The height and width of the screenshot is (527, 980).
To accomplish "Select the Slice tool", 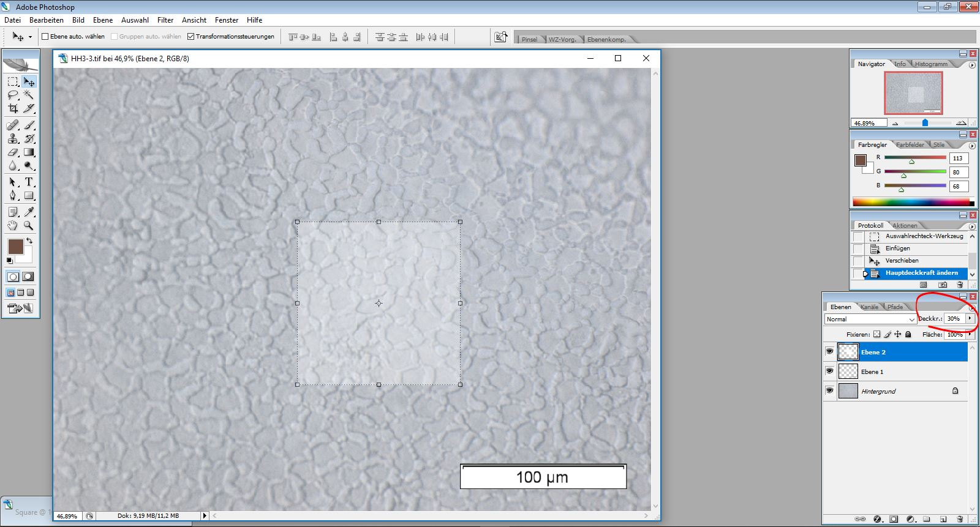I will [x=29, y=108].
